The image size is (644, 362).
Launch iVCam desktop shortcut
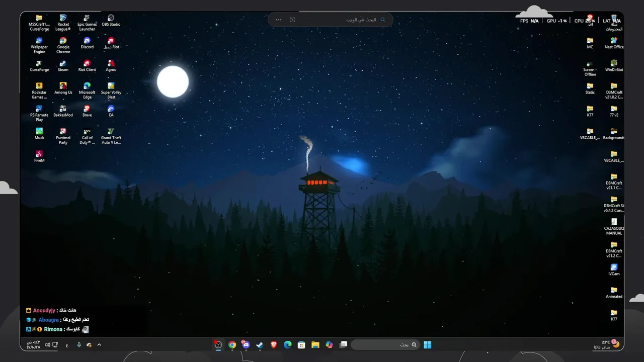coord(614,270)
